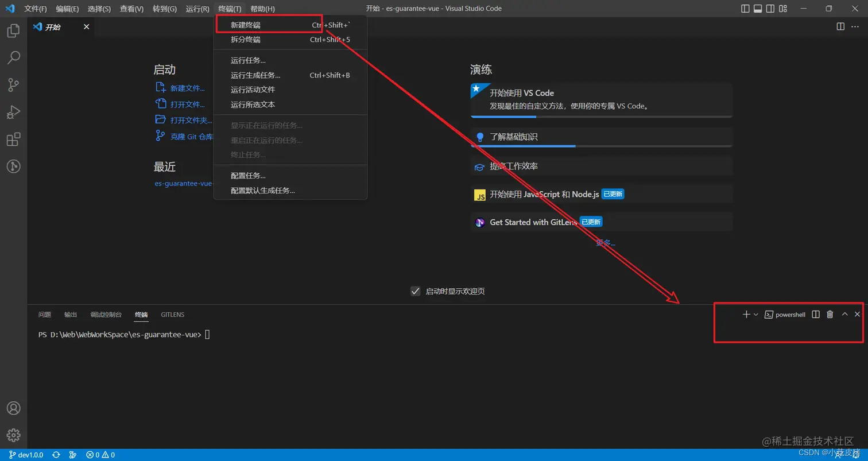Open the Accounts menu icon

(x=13, y=408)
